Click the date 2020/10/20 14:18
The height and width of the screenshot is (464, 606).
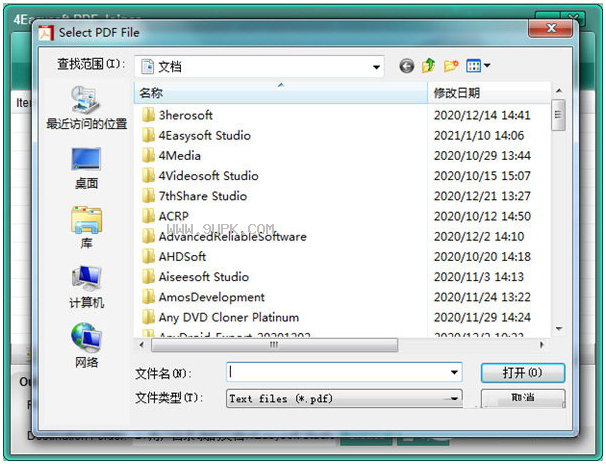[482, 257]
